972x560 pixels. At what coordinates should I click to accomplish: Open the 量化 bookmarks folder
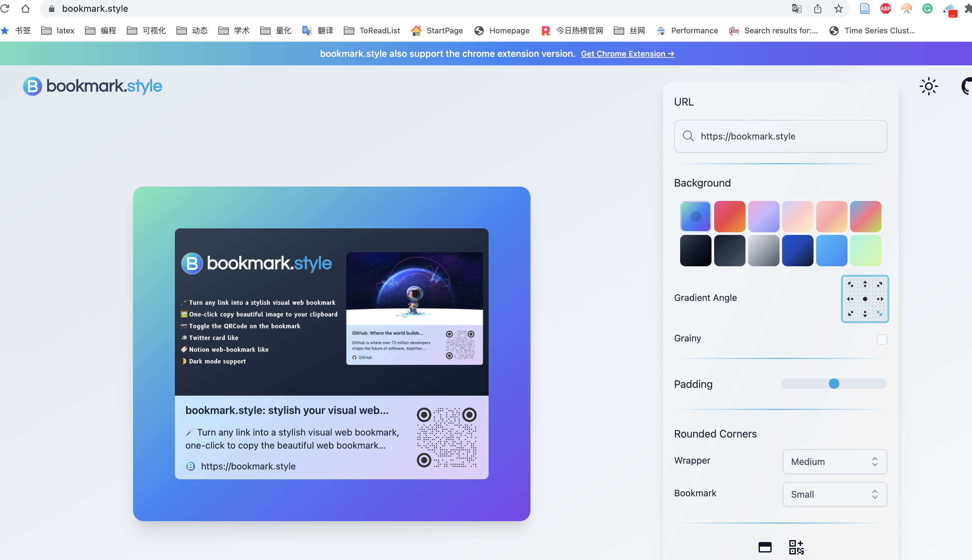coord(276,30)
